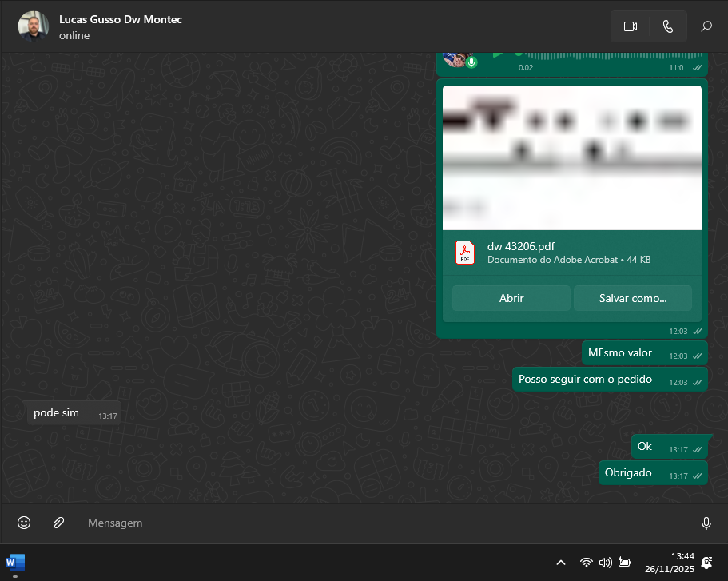Click the PDF file icon for dw 43206.pdf
This screenshot has height=581, width=728.
pos(464,253)
